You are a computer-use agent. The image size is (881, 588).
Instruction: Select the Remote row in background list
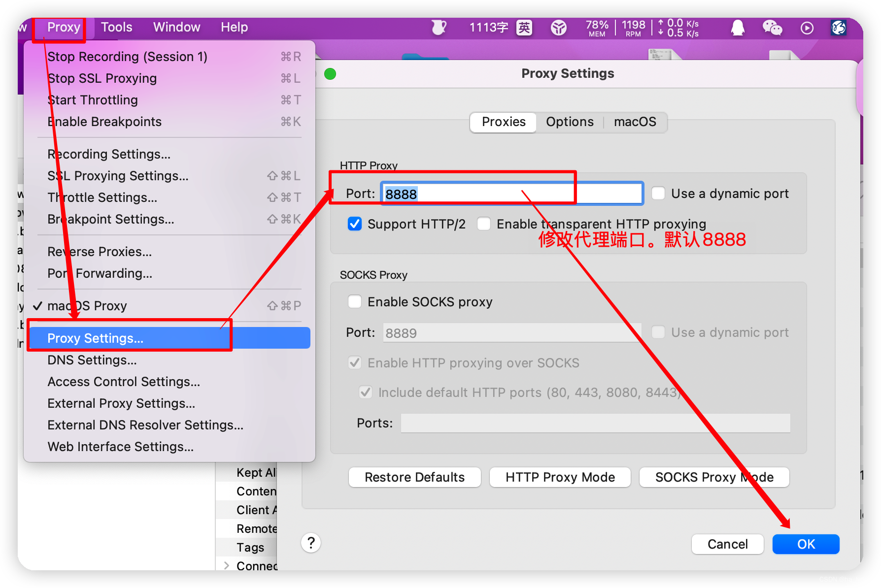click(x=246, y=528)
